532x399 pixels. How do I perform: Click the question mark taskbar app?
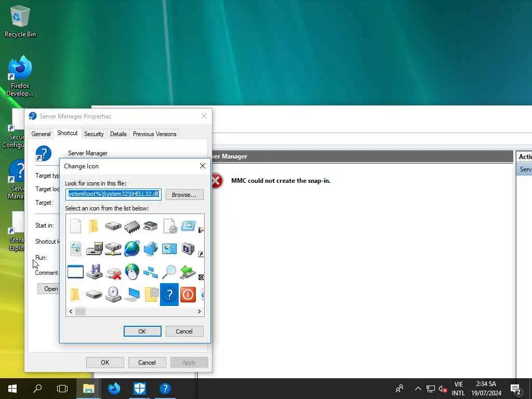(165, 389)
